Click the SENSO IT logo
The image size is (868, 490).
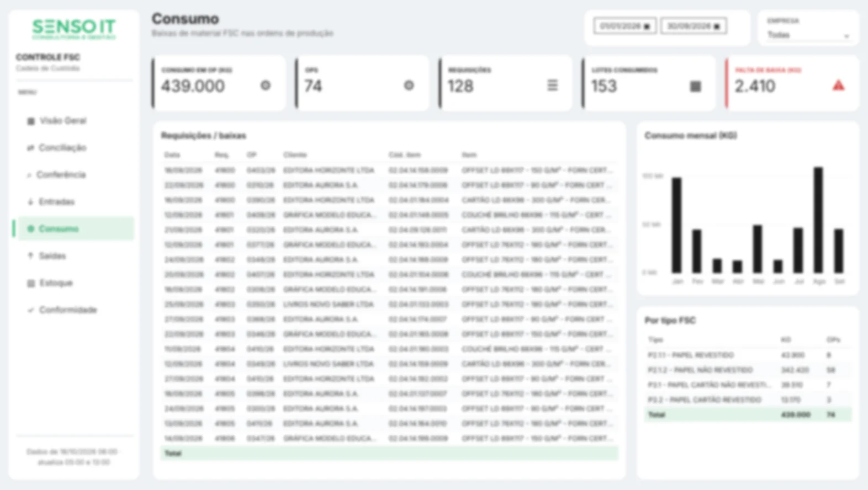[x=74, y=29]
